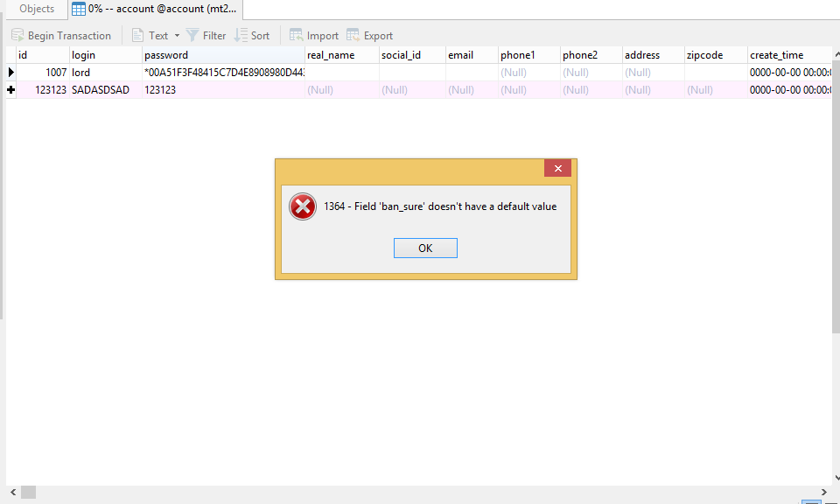Click the row 1007 current-record arrow marker

(10, 73)
